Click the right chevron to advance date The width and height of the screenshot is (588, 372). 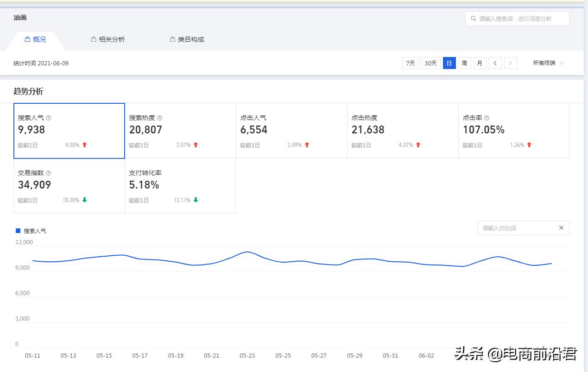click(x=510, y=63)
